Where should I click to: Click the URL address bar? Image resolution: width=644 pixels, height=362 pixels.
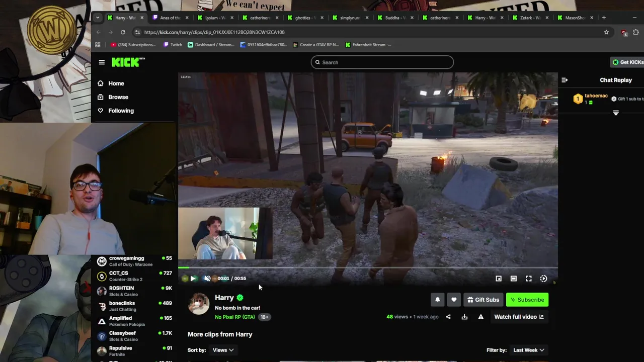(x=367, y=32)
